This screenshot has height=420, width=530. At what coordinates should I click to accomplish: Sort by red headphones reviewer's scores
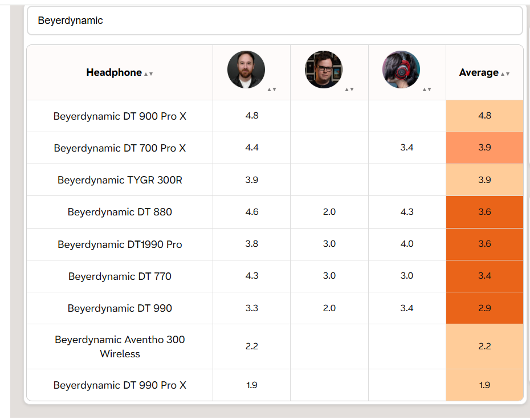coord(427,89)
